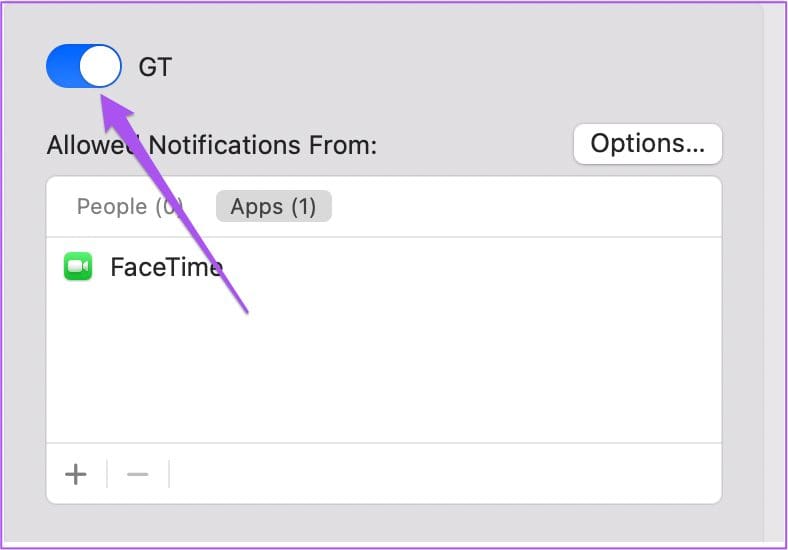The height and width of the screenshot is (550, 788).
Task: Click footer bar right of minus icon
Action: click(445, 474)
